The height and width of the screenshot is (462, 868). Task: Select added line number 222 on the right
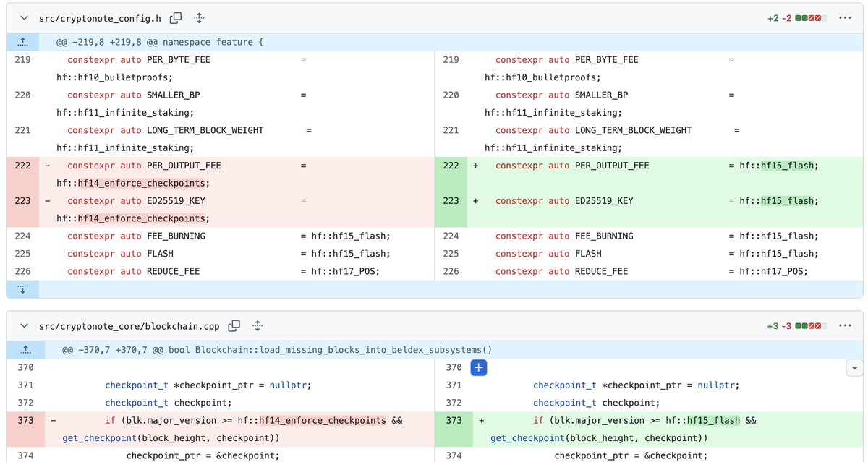[x=451, y=166]
